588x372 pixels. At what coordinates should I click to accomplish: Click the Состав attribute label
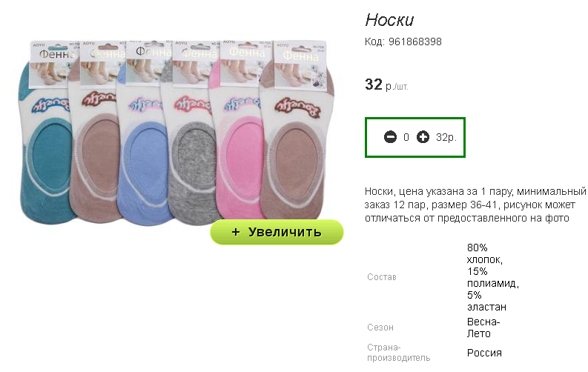382,277
